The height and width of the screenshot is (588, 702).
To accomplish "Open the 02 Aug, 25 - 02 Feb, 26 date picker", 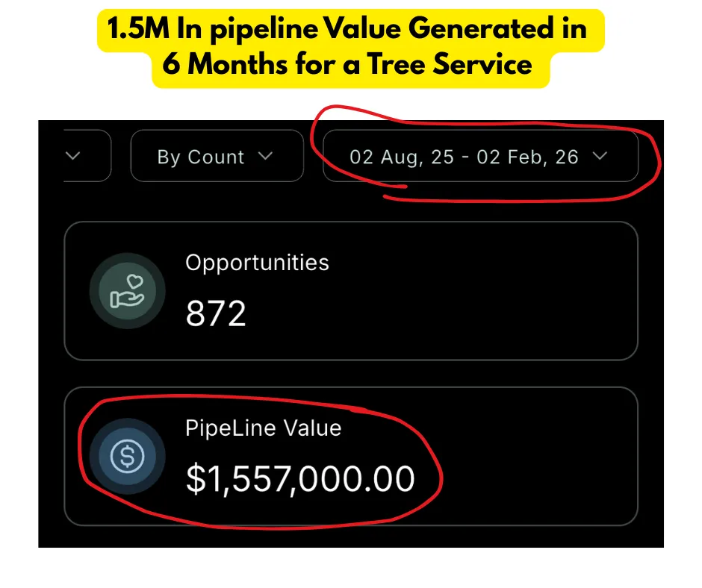I will pyautogui.click(x=479, y=157).
